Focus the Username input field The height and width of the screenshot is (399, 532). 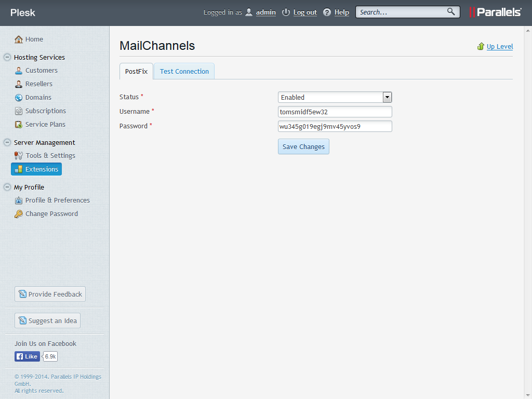pyautogui.click(x=335, y=112)
